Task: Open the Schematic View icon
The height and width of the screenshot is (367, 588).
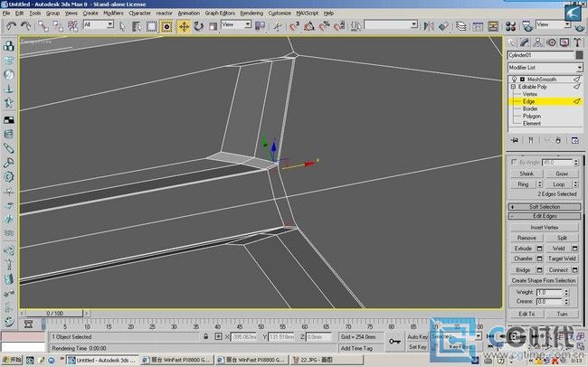Action: (493, 26)
